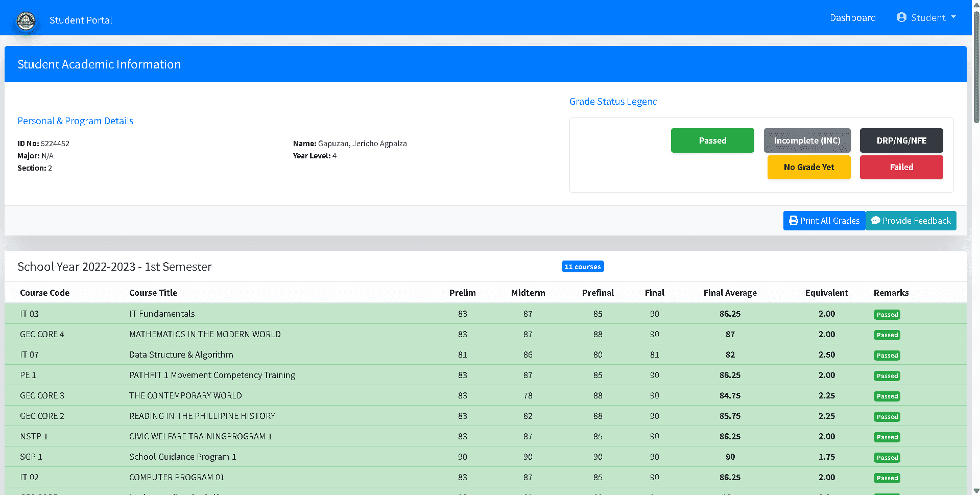This screenshot has width=980, height=495.
Task: Click the 84.75 final average for GEC CORE 3
Action: click(730, 395)
